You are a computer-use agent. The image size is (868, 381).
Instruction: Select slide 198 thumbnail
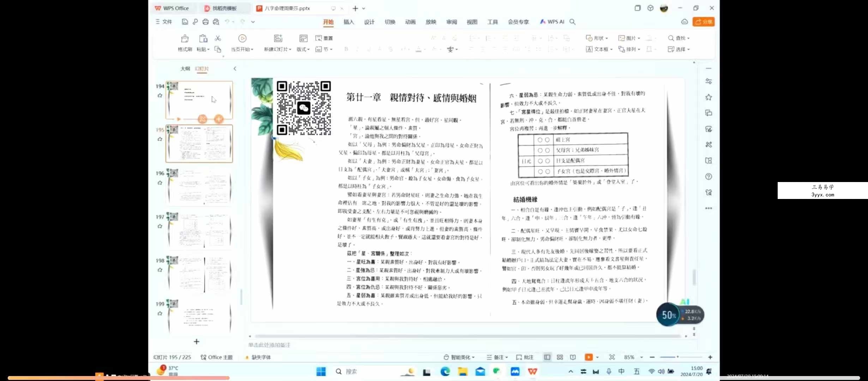click(199, 274)
